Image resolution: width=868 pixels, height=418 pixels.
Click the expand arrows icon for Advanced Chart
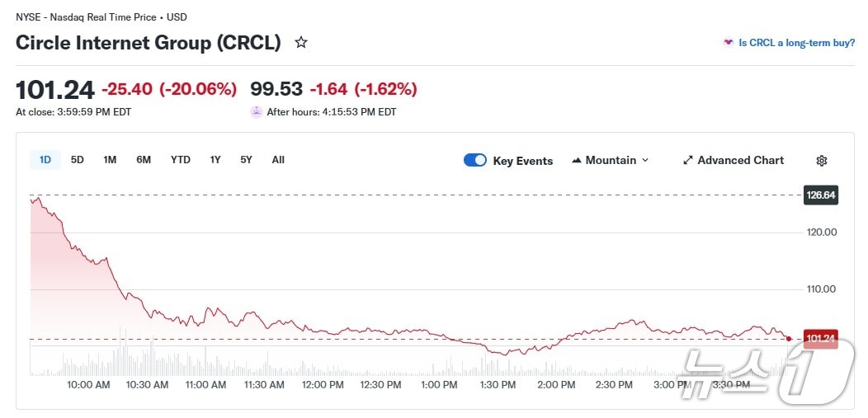[688, 161]
